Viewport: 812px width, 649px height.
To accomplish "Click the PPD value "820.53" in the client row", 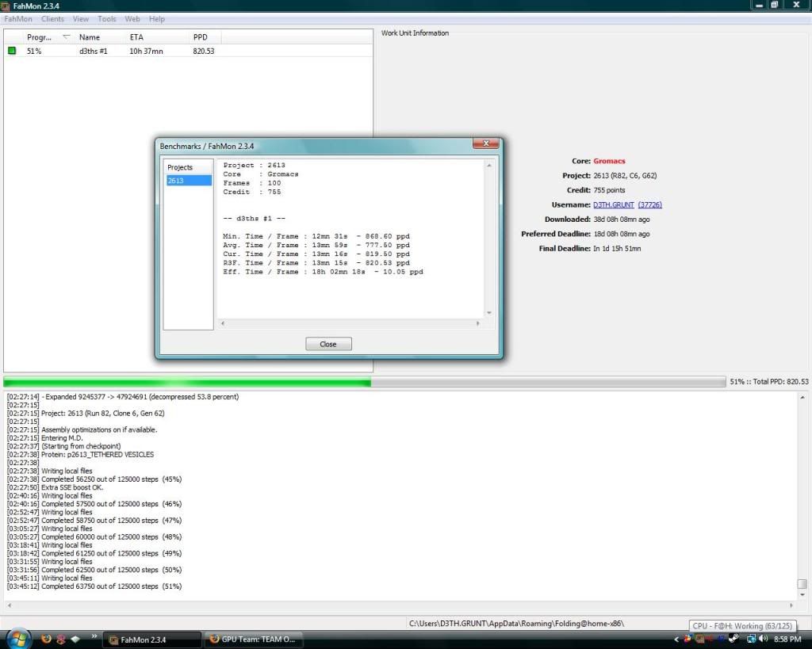I will point(204,52).
